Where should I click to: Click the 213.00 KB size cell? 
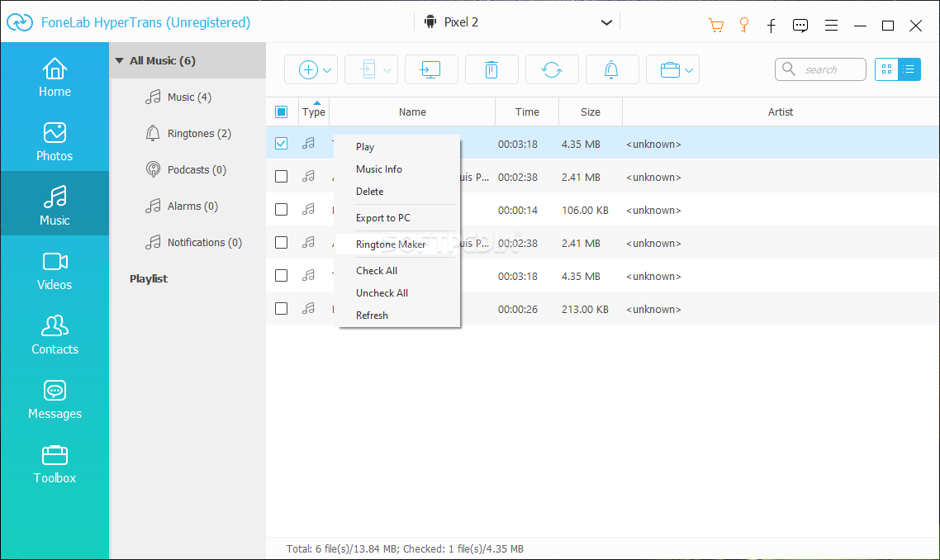tap(585, 310)
